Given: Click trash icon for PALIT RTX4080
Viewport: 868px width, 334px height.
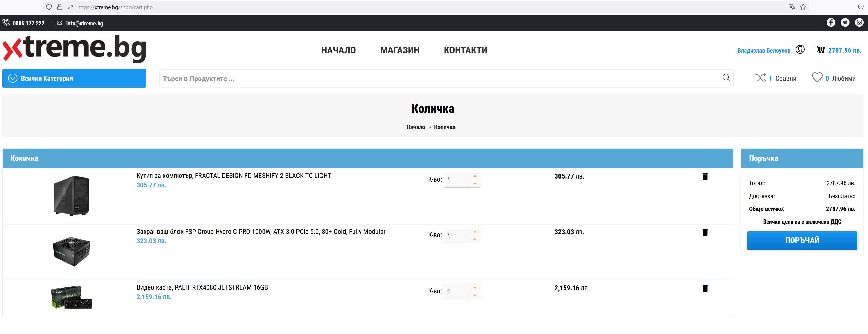Looking at the screenshot, I should pos(705,288).
